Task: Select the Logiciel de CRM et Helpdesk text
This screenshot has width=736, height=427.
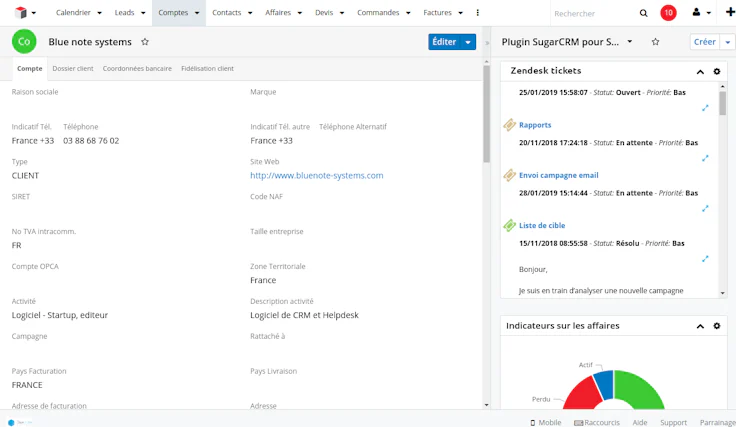Action: click(304, 315)
